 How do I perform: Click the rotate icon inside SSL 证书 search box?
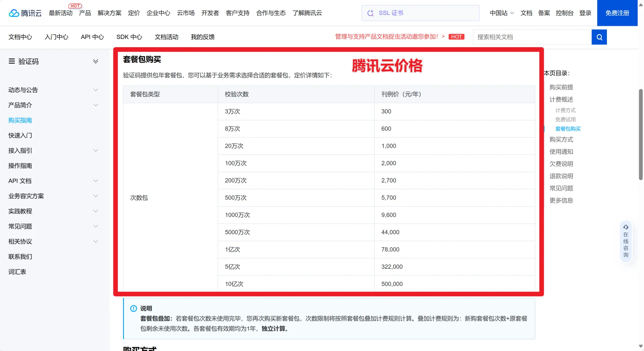click(370, 13)
